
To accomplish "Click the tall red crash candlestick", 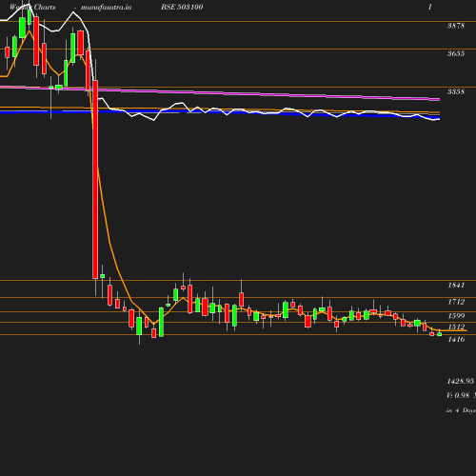I will click(95, 180).
